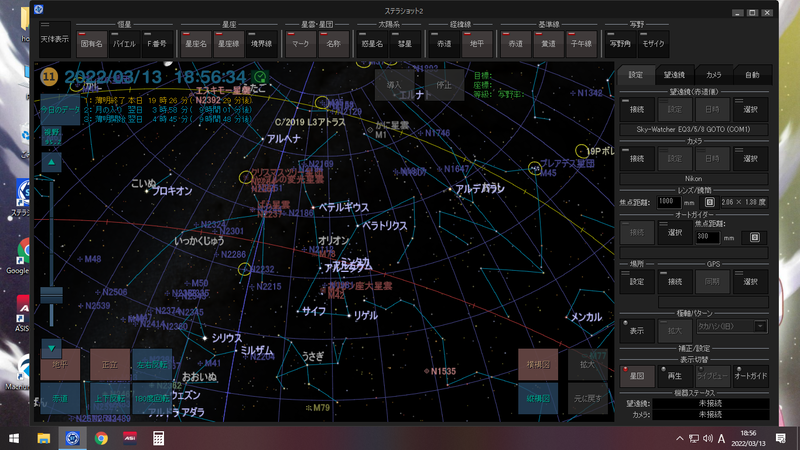The image size is (800, 450).
Task: Toggle the 子午線 meridian line button
Action: tap(581, 44)
